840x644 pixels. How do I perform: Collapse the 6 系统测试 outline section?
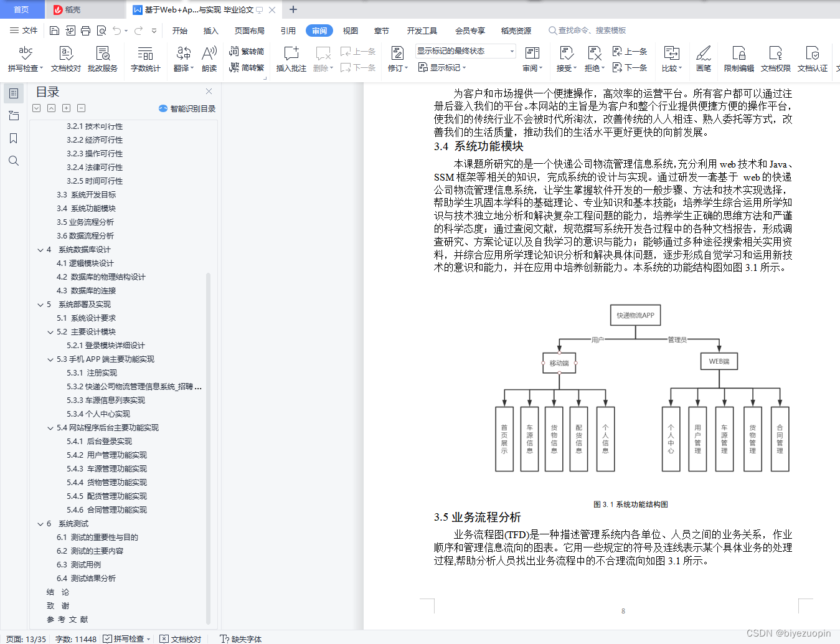[40, 524]
